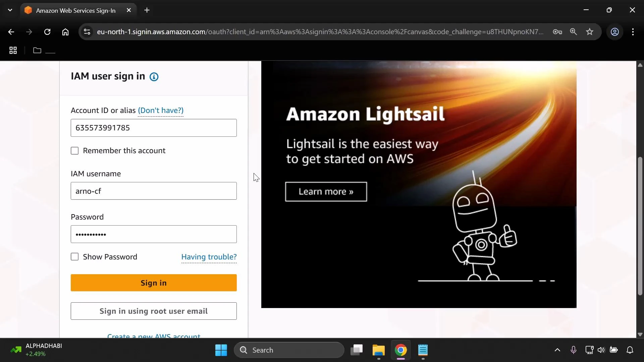Open a new browser tab
Screen dimensions: 644x362
click(147, 10)
